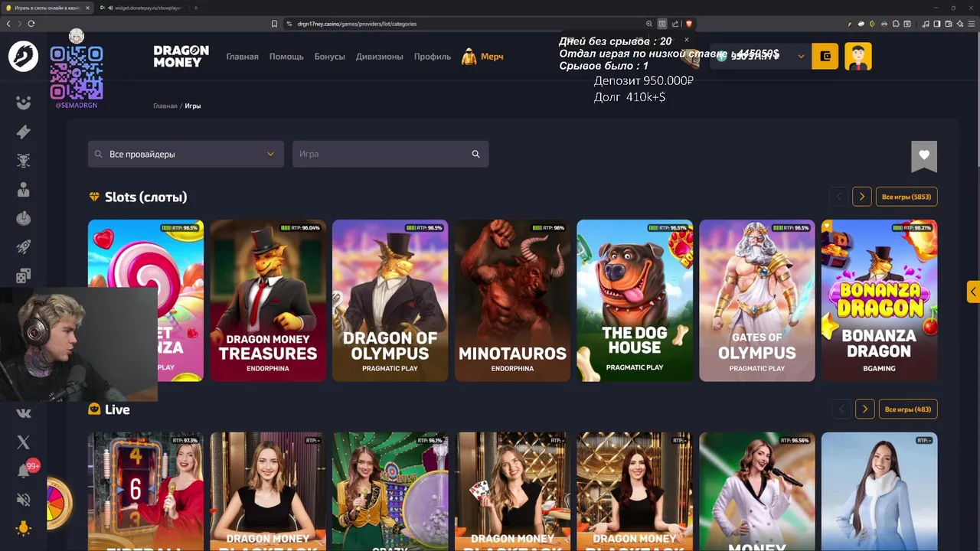
Task: Open the smiley face sidebar icon
Action: pos(24,103)
